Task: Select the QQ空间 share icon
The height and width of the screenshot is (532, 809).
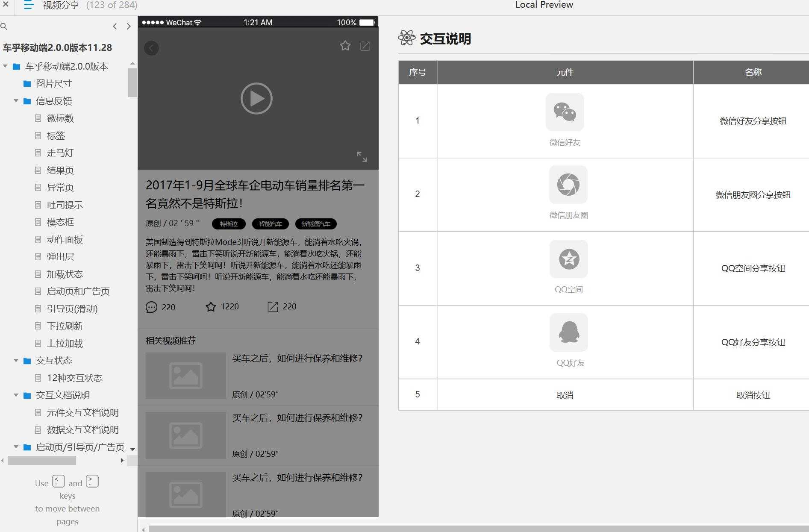Action: tap(568, 259)
